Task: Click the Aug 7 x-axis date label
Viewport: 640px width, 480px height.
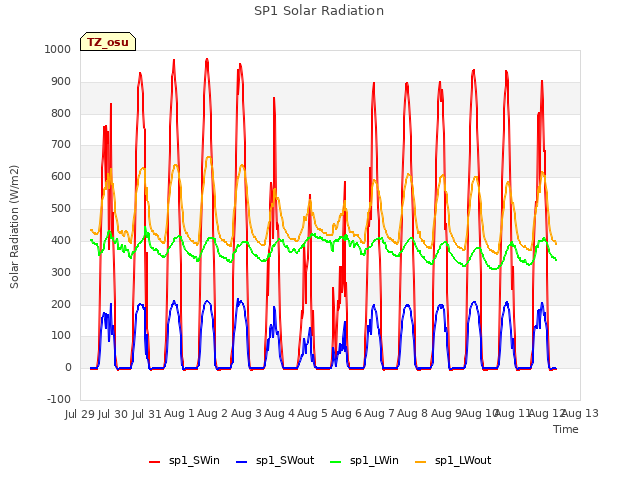Action: 379,413
